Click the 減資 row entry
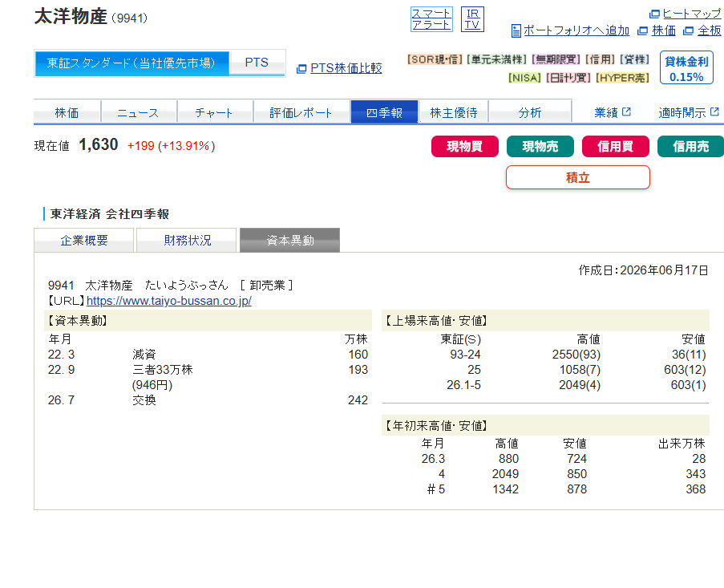The width and height of the screenshot is (724, 588). pyautogui.click(x=144, y=355)
